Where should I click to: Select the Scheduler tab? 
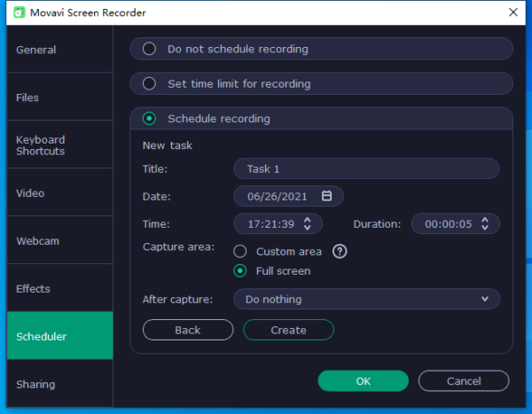click(x=60, y=336)
